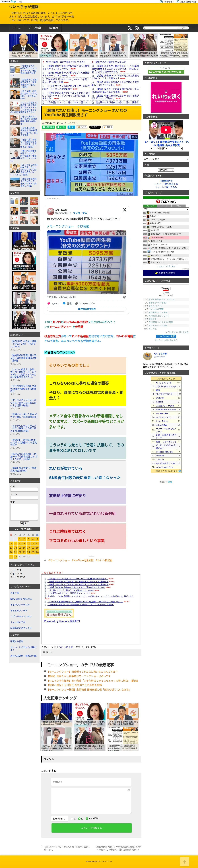Click the tweet author avatar 天菜(あまな)
The width and height of the screenshot is (198, 868).
tap(50, 211)
